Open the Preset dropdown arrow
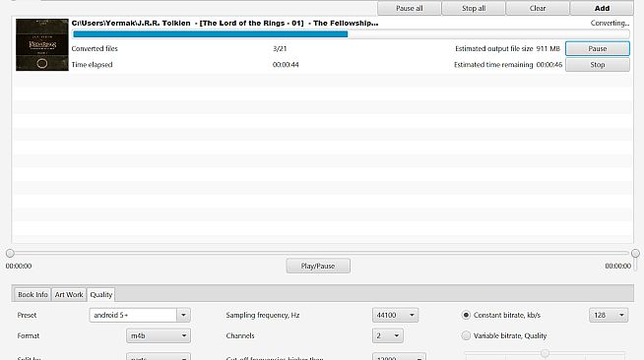 coord(183,315)
